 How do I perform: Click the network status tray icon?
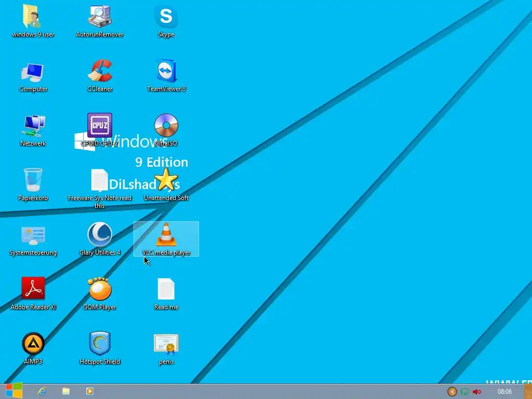(x=464, y=392)
